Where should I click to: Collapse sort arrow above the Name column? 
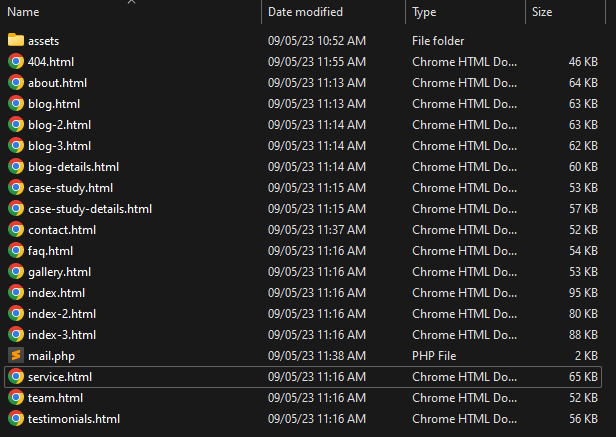(133, 3)
